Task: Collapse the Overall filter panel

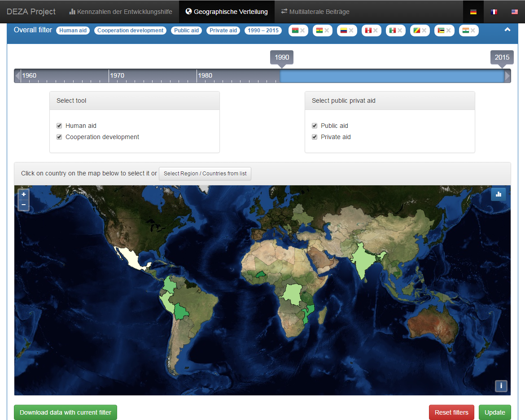Action: tap(507, 30)
